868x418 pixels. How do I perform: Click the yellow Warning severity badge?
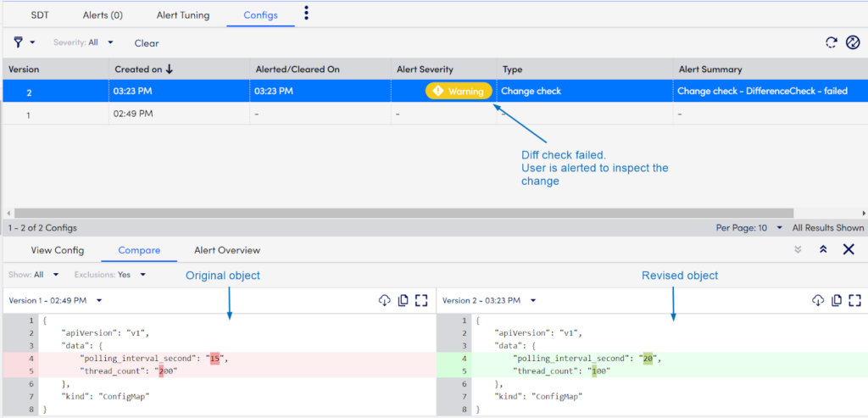459,91
